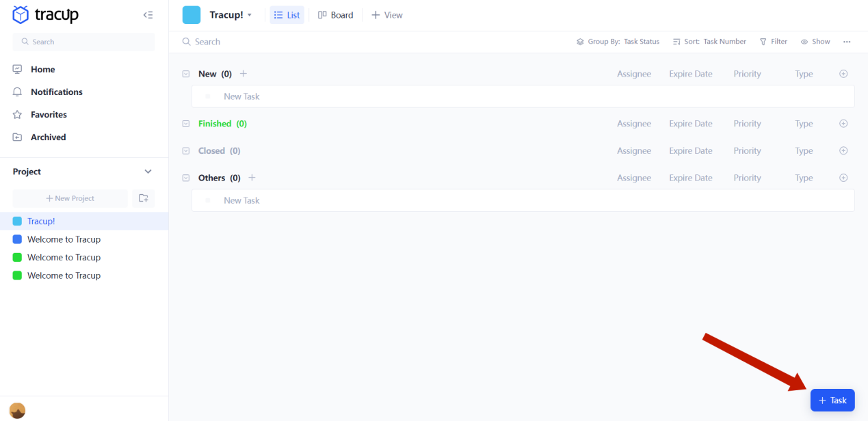868x421 pixels.
Task: Check the Others group checkbox
Action: [186, 177]
